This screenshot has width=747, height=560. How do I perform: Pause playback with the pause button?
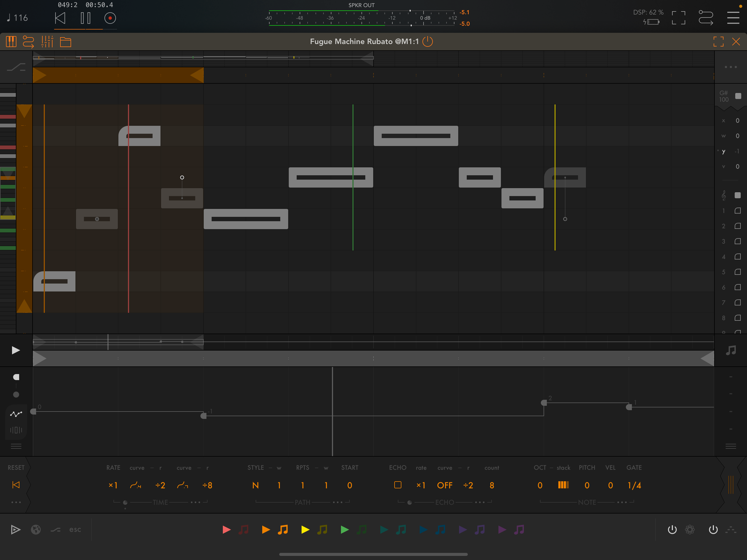tap(85, 18)
